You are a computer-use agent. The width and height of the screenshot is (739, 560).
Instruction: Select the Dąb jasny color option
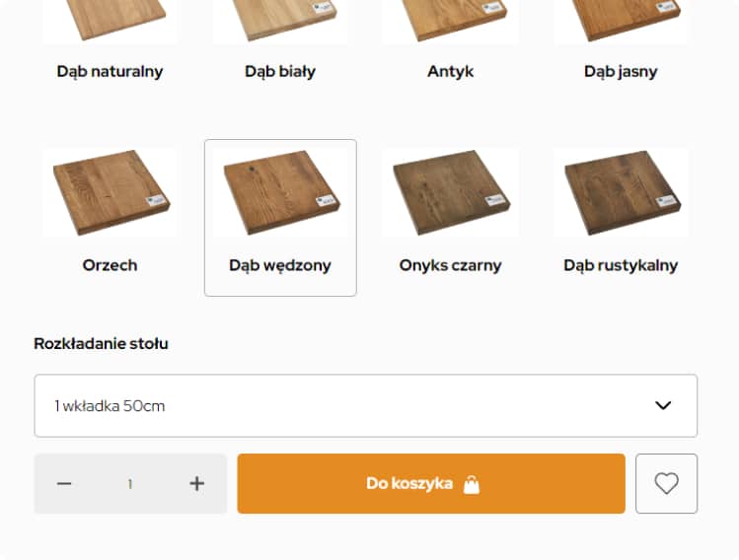pyautogui.click(x=621, y=22)
